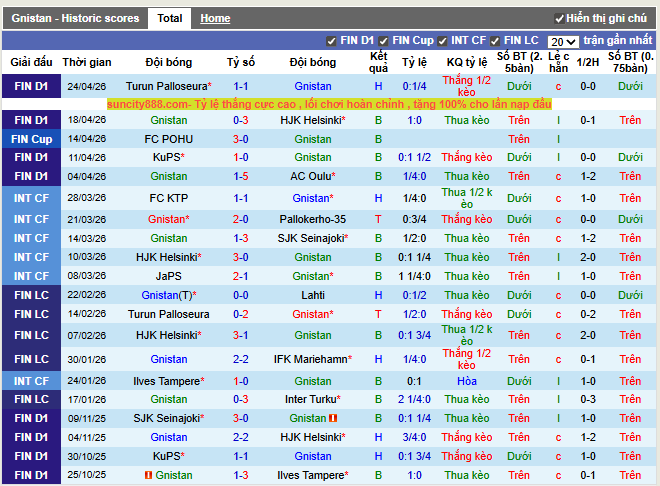Viewport: 660px width, 486px height.
Task: Click the odds value 1 1/4:0
Action: 414,276
